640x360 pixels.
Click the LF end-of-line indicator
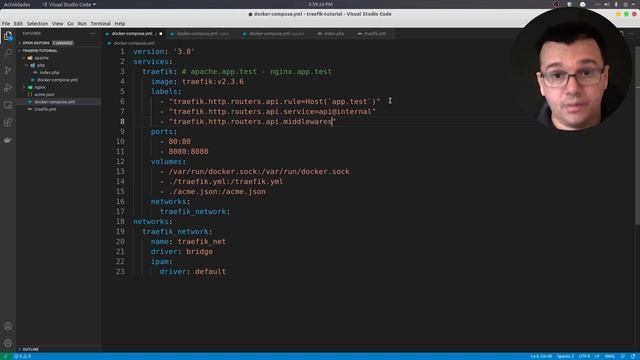tap(597, 356)
